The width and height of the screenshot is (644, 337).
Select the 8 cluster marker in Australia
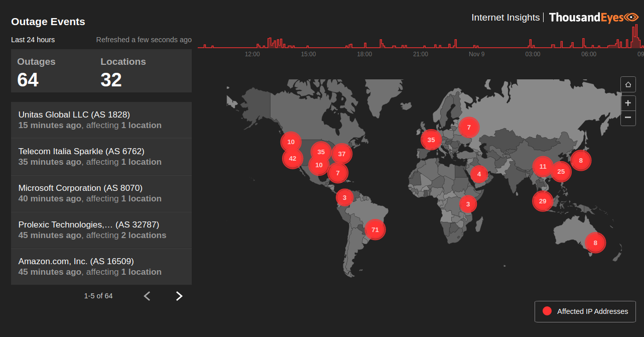[596, 243]
